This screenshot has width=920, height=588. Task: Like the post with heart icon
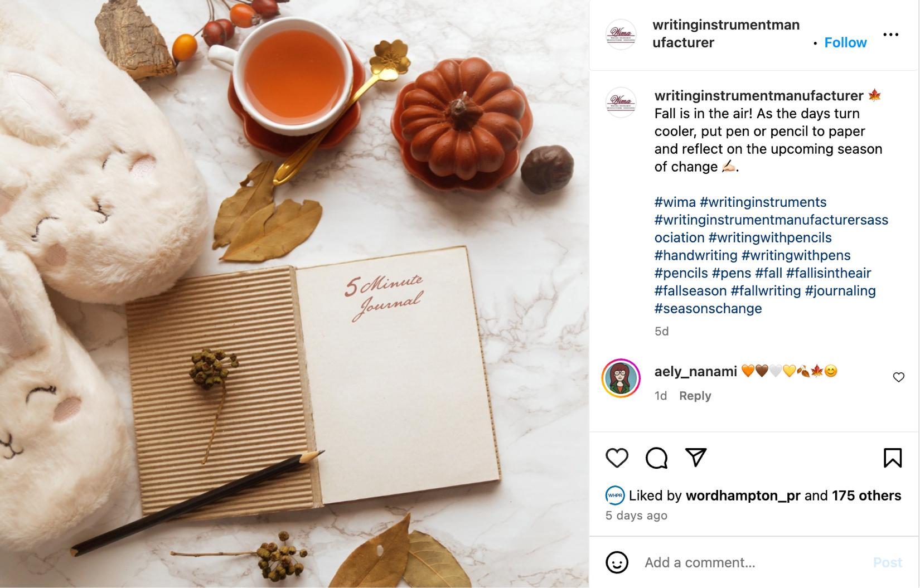tap(617, 458)
